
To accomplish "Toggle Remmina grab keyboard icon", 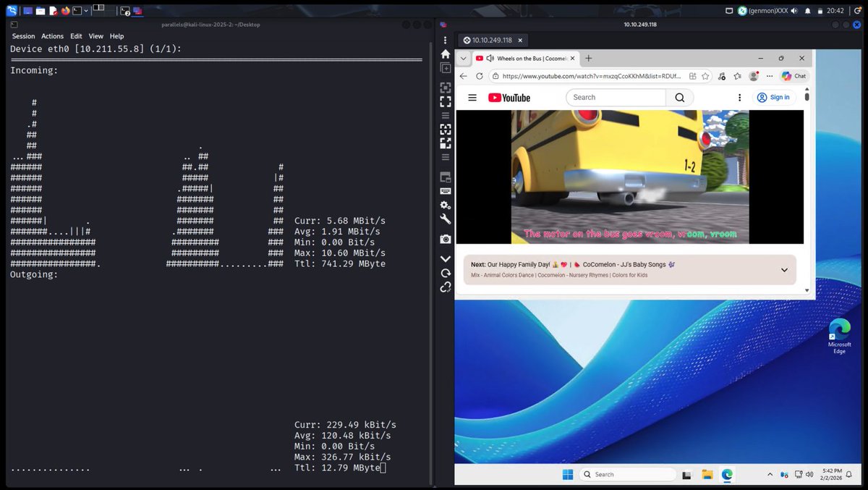I will tap(446, 191).
